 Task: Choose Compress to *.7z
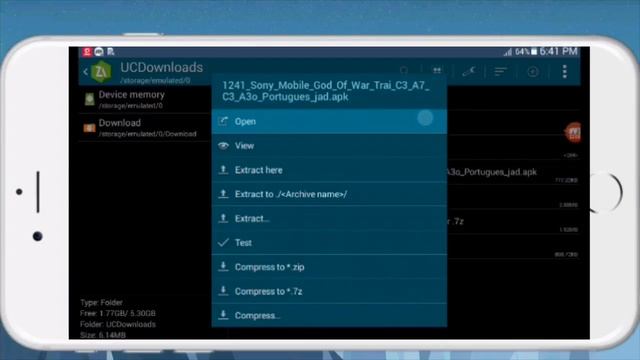(x=329, y=291)
